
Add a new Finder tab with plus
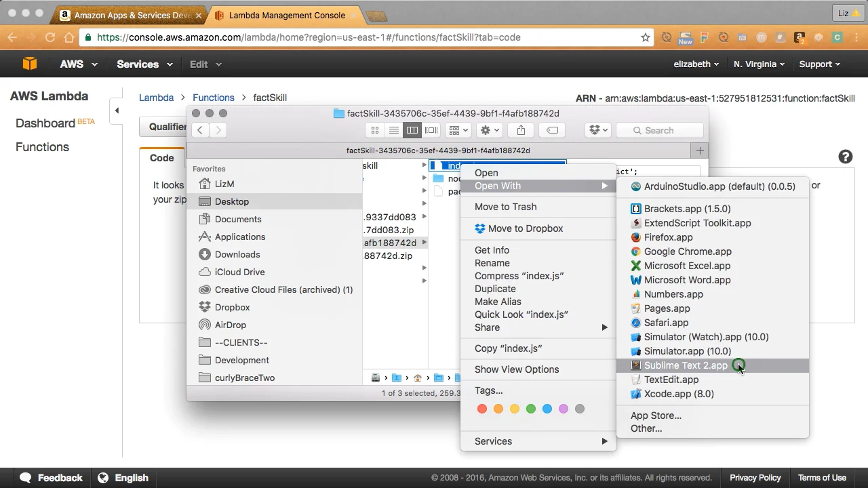[700, 150]
